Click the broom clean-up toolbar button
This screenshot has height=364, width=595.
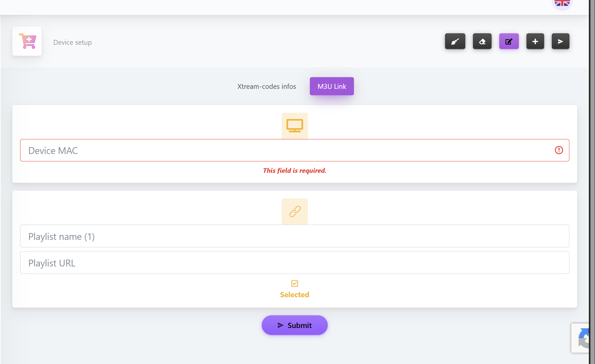pos(455,41)
